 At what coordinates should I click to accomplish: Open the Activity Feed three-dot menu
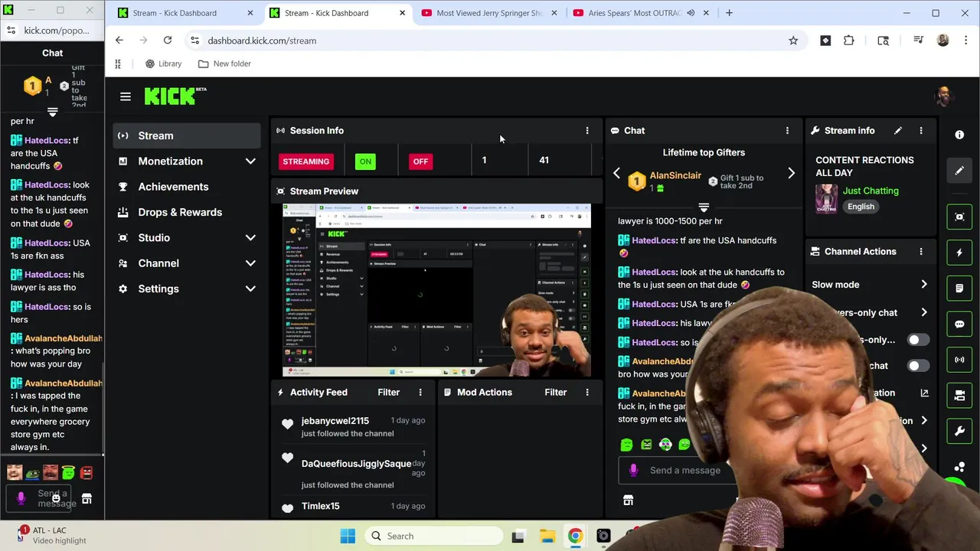[420, 393]
